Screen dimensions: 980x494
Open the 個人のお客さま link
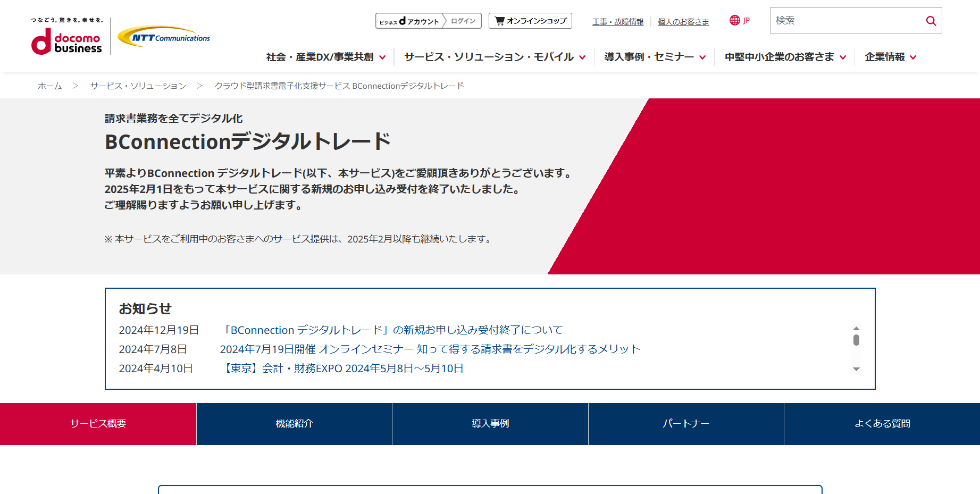tap(683, 22)
